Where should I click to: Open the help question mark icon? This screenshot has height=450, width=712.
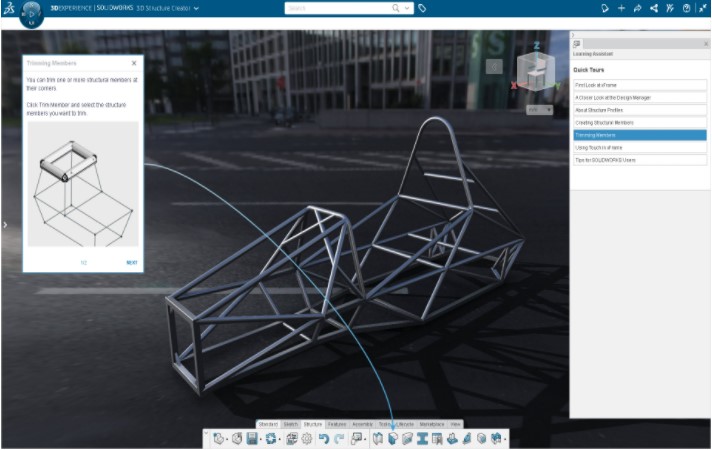pos(686,8)
